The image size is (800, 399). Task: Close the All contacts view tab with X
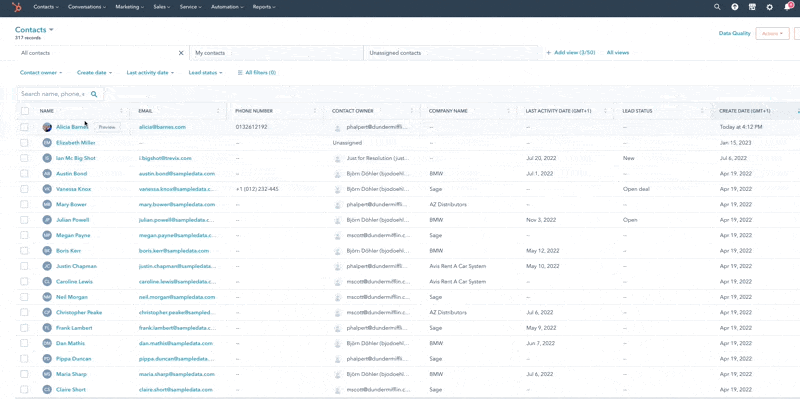click(181, 53)
